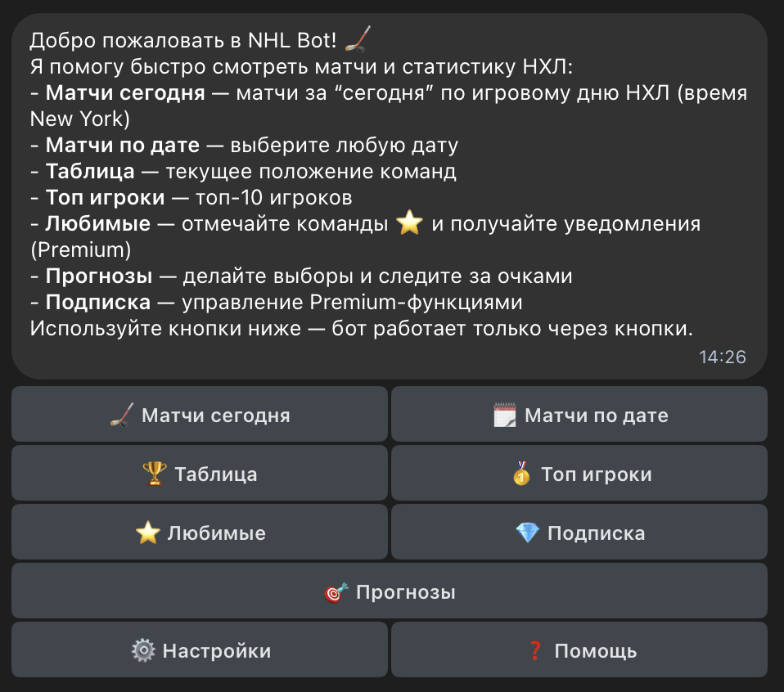Viewport: 784px width, 692px height.
Task: Click the star emoji inside the welcome message
Action: click(408, 224)
